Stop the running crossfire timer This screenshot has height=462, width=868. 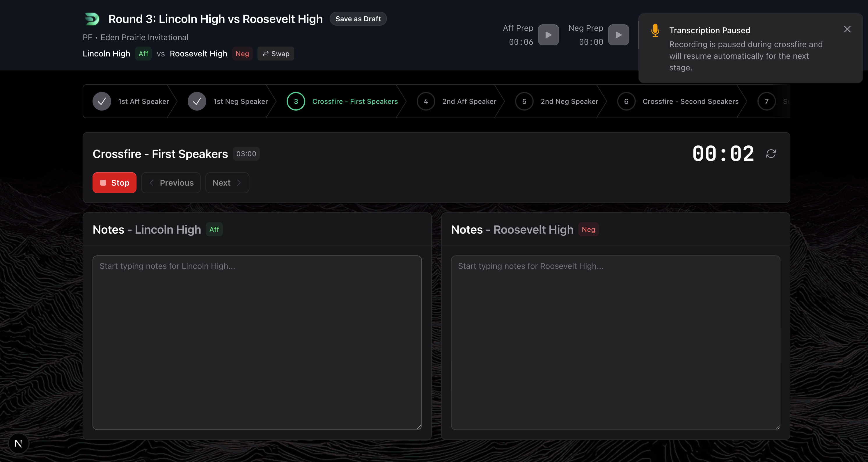114,183
